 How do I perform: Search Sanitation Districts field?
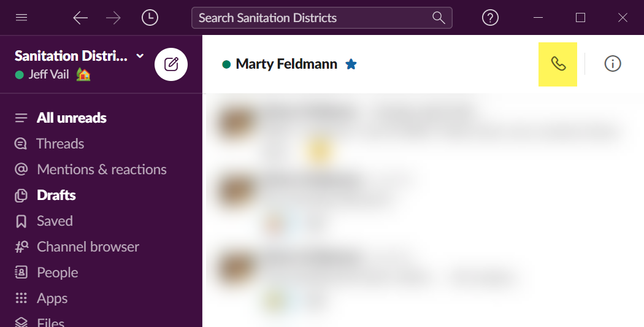pos(321,18)
